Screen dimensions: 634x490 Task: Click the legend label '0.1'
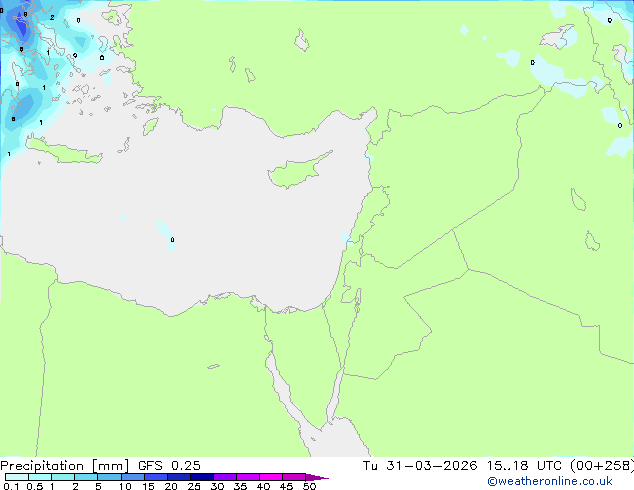[11, 486]
